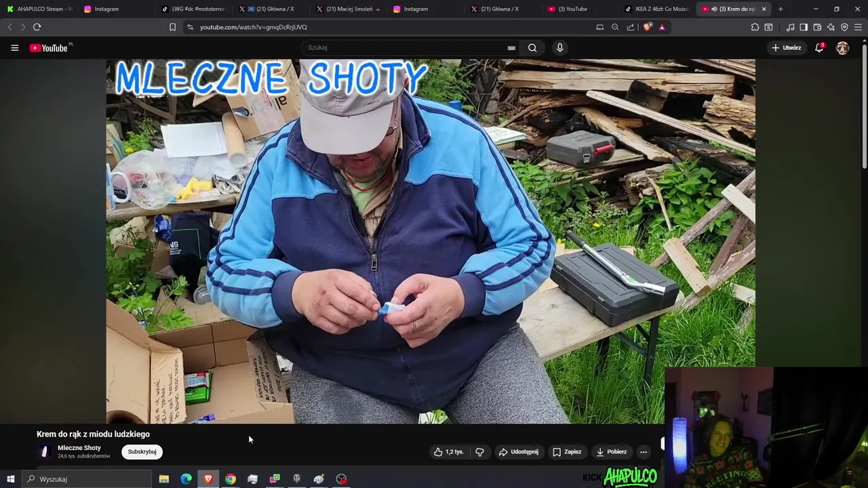Open the Brave main menu

click(x=859, y=27)
